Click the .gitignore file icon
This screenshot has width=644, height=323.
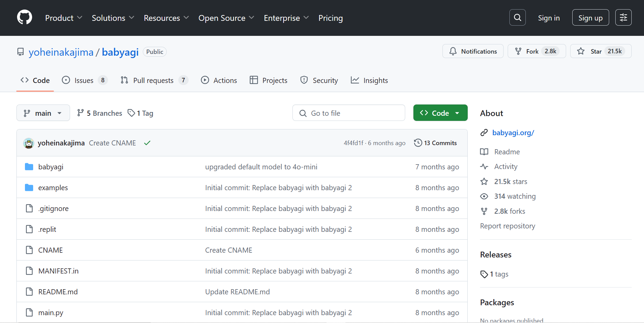pyautogui.click(x=29, y=208)
